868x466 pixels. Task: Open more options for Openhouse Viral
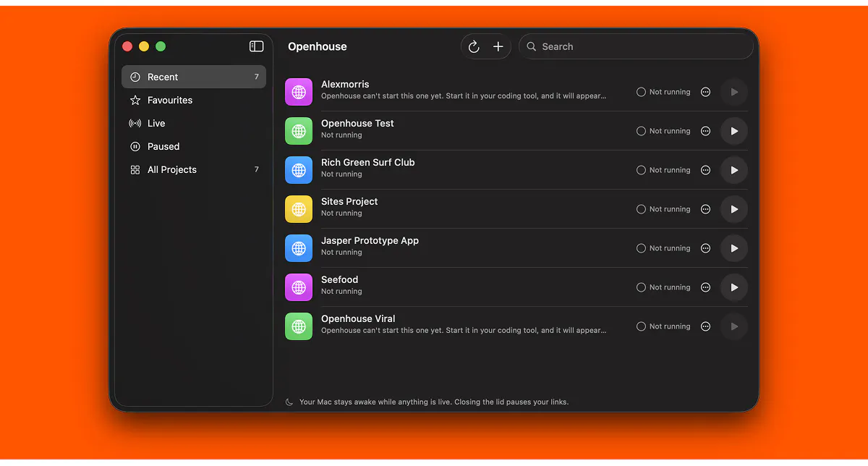tap(706, 326)
